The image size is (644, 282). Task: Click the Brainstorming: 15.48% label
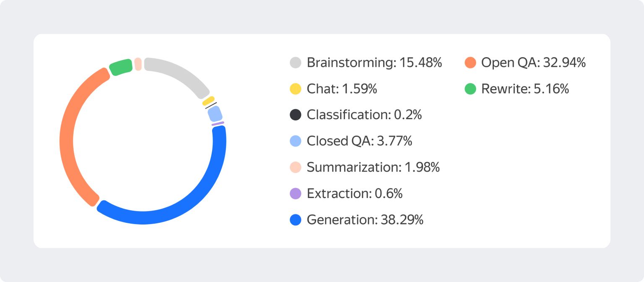tap(374, 63)
